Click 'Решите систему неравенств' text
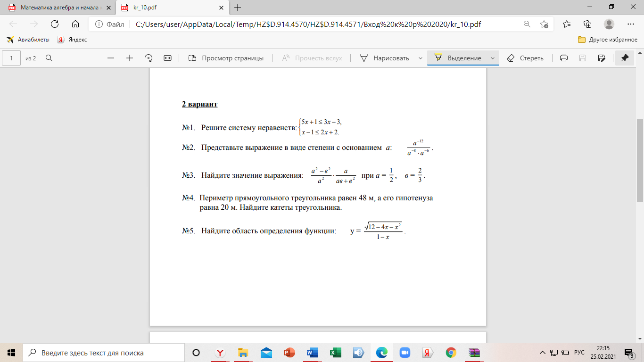 [249, 128]
